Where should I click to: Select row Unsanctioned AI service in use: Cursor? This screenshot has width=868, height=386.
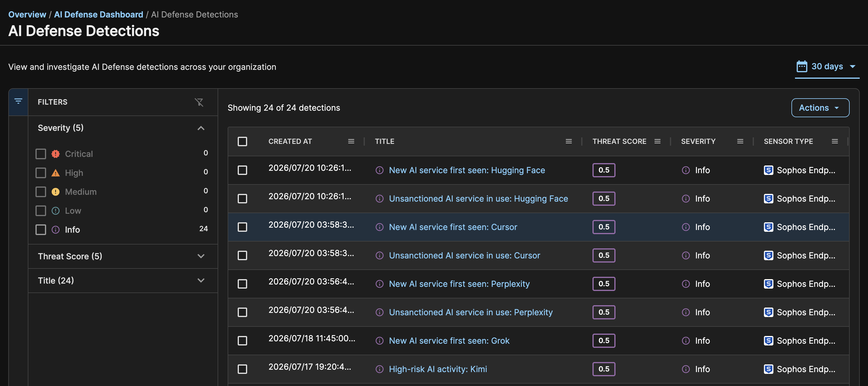click(x=242, y=255)
